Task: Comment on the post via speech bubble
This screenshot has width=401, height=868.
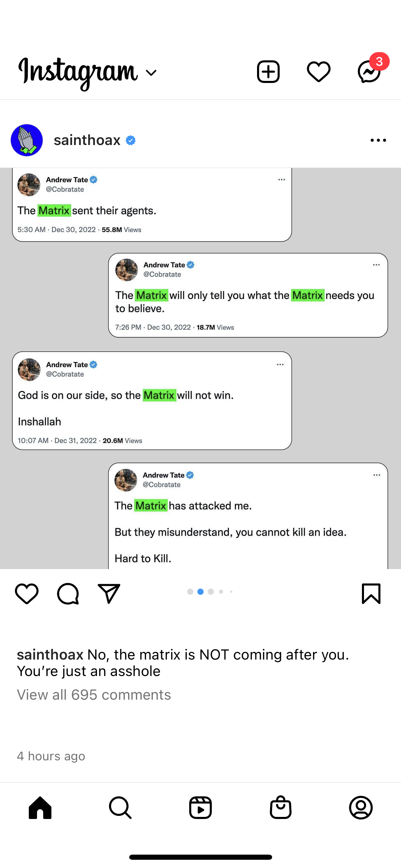Action: 68,593
